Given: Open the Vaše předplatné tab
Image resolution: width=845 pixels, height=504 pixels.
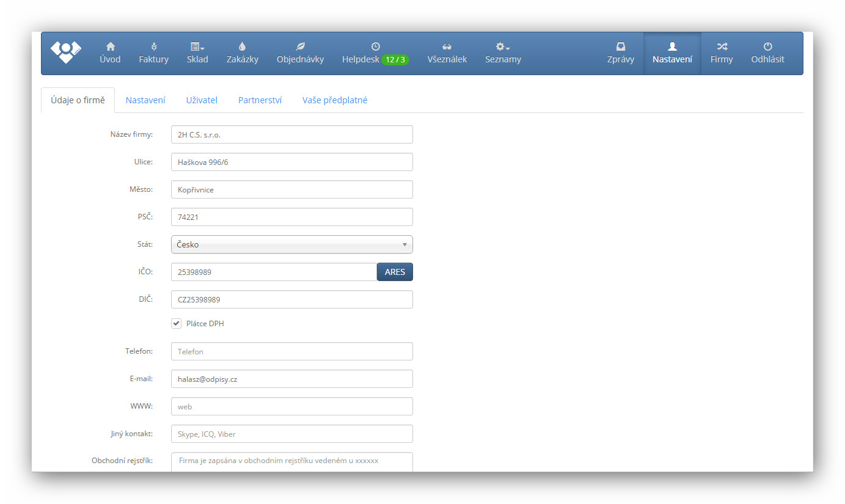Looking at the screenshot, I should point(335,100).
